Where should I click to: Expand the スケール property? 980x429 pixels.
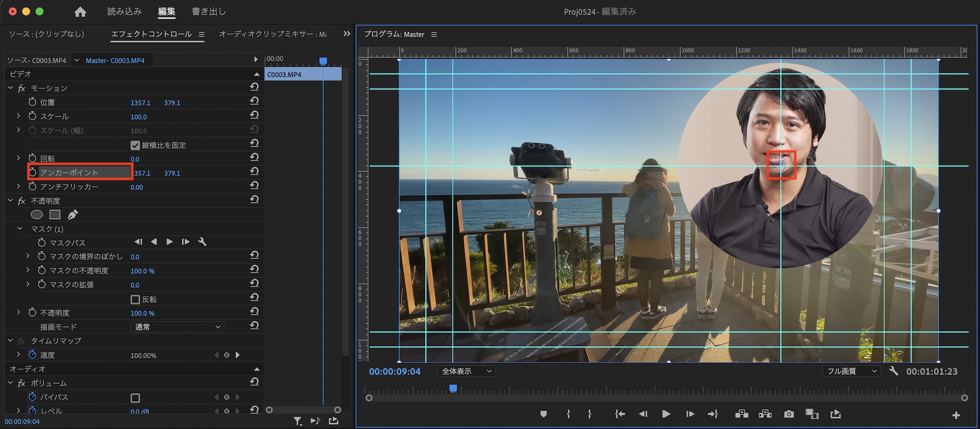19,116
